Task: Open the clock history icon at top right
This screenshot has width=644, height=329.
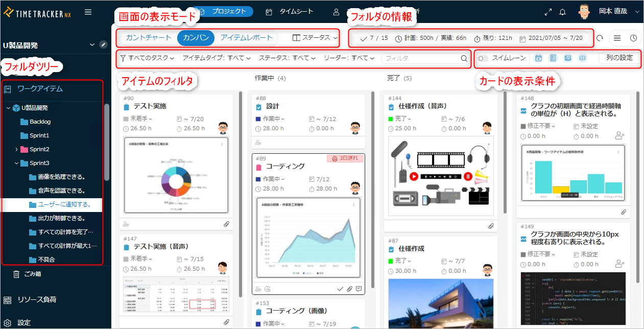Action: click(633, 38)
